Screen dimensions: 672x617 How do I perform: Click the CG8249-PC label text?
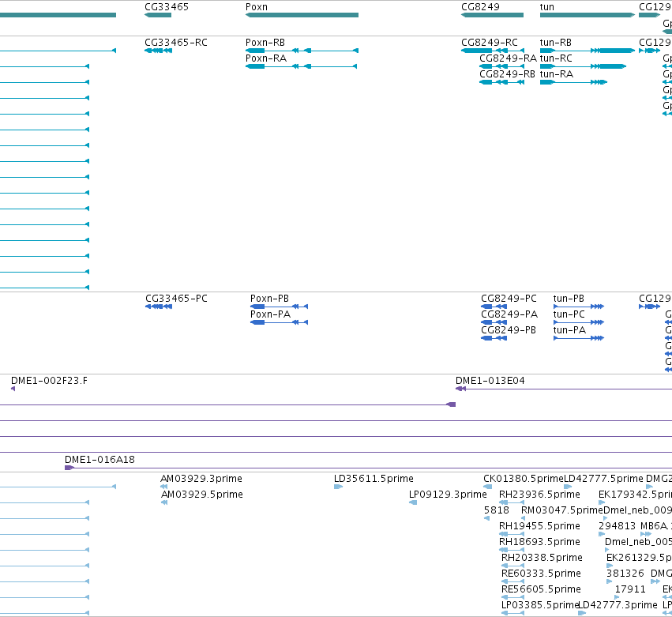pos(509,299)
